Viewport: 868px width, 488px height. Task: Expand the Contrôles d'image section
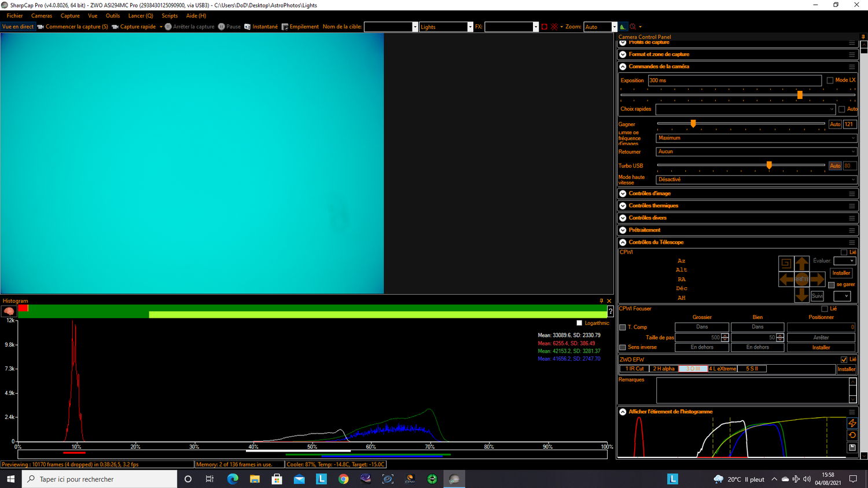622,193
